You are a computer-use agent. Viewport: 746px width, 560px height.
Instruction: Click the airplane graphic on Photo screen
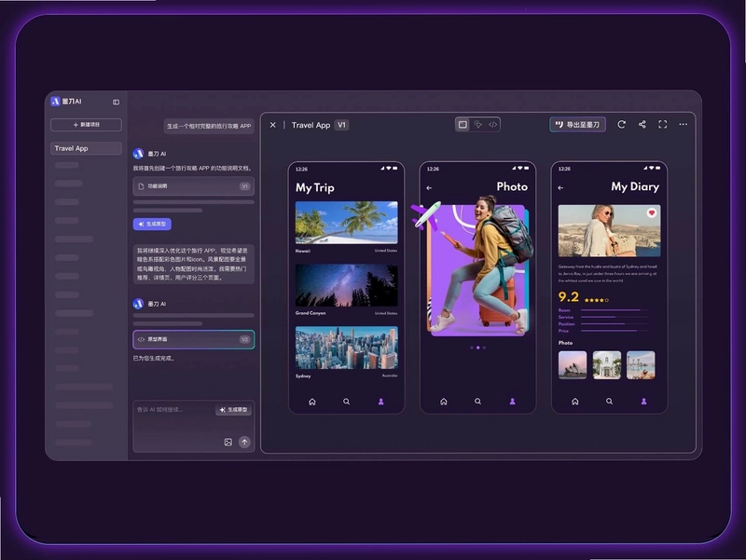click(x=426, y=215)
